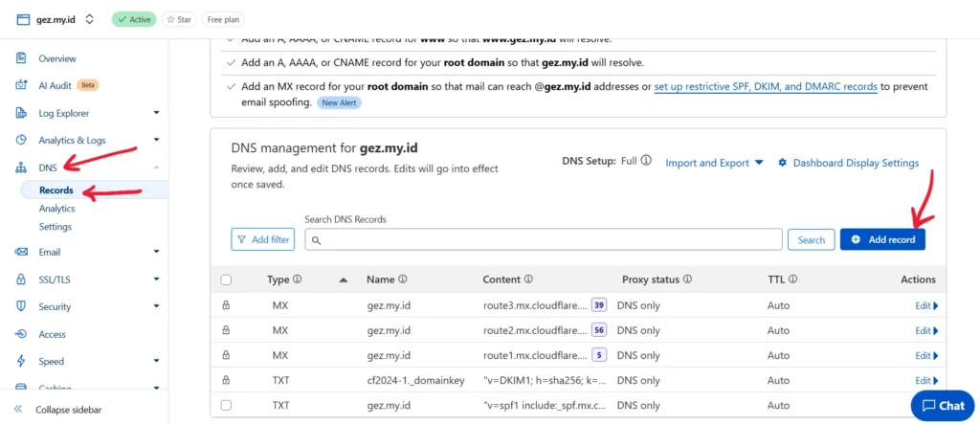Click the New Alert badge
The height and width of the screenshot is (425, 980).
[340, 102]
